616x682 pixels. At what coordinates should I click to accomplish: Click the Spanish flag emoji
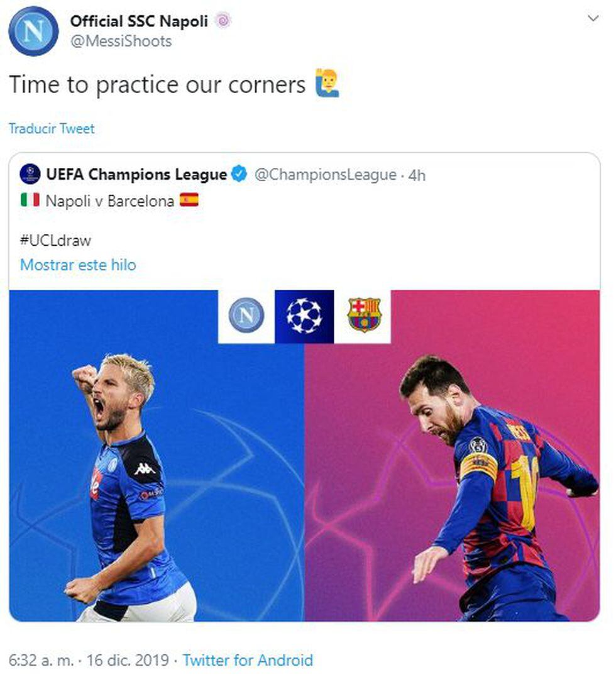[189, 200]
